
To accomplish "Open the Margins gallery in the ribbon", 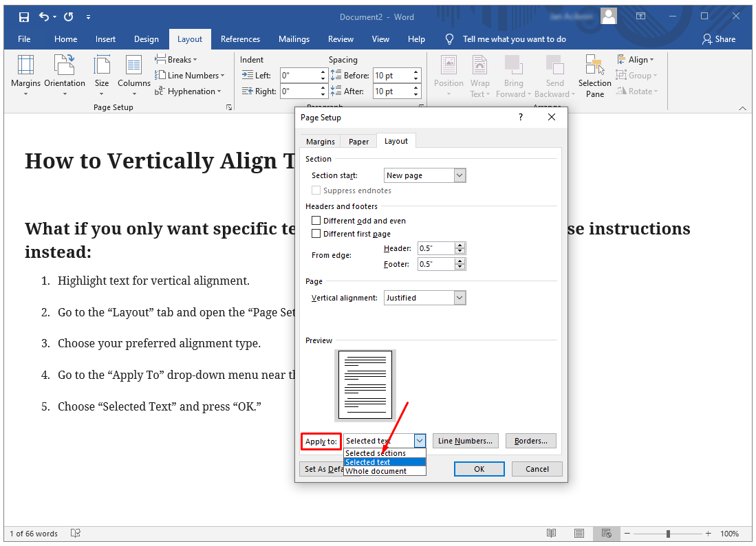I will click(x=25, y=74).
